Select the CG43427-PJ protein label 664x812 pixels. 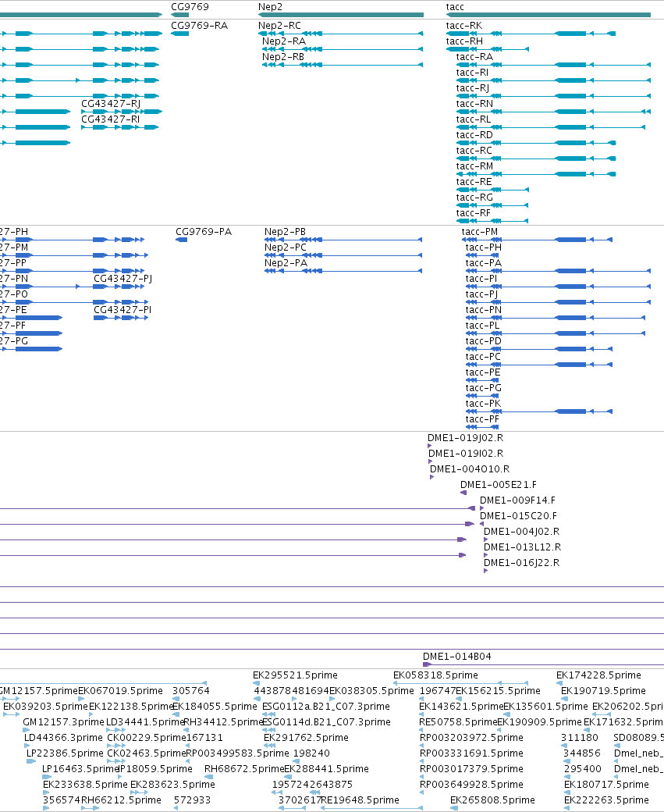click(x=123, y=279)
